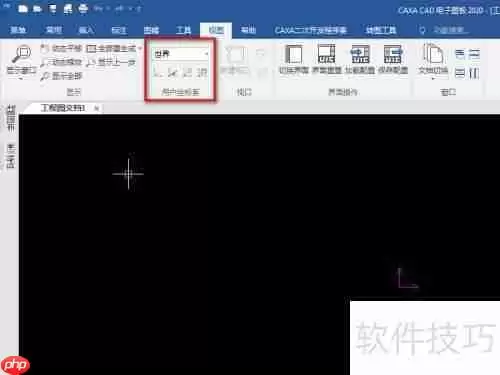
Task: Click the 显示全部 show all tool
Action: click(x=61, y=76)
